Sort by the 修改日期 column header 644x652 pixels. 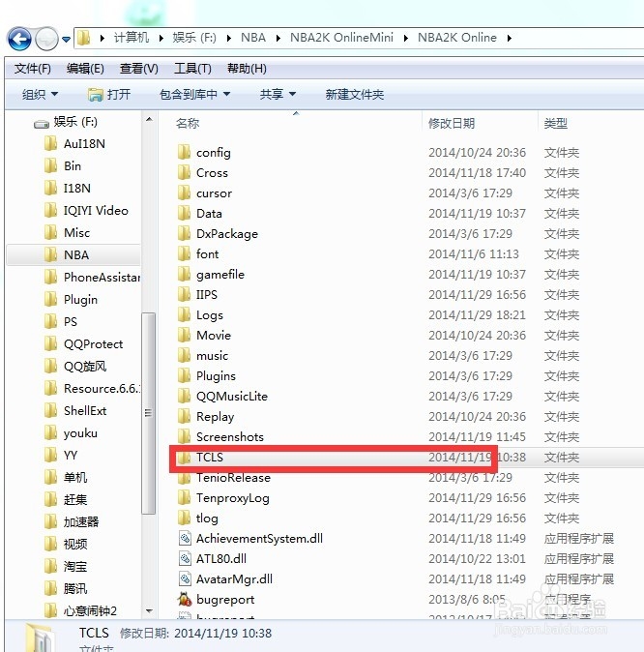452,124
